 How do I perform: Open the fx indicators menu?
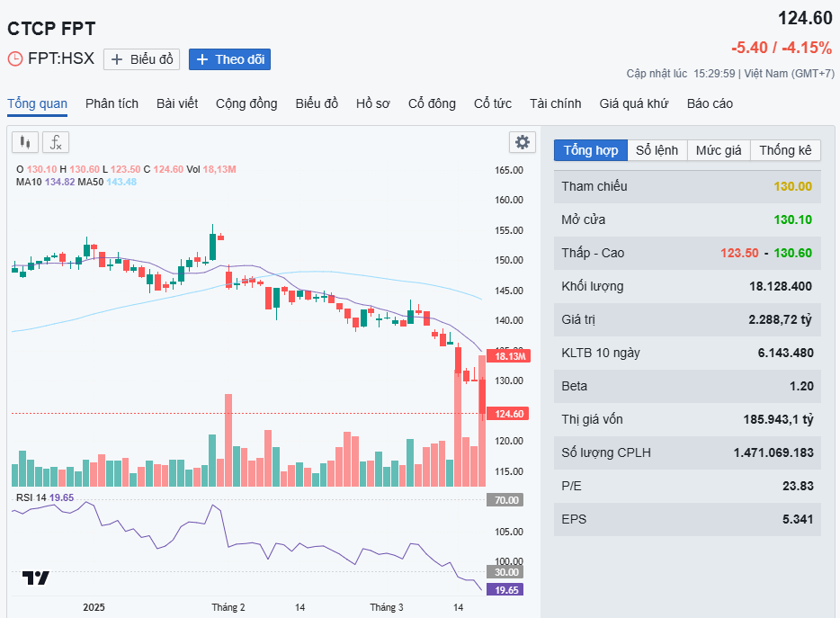click(x=56, y=142)
